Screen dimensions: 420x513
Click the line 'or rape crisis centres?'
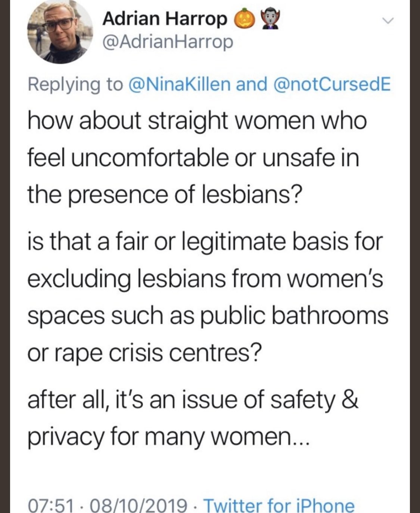143,352
